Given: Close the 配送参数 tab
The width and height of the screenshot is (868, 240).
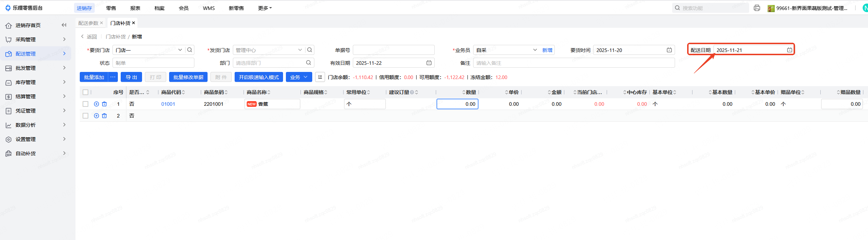Looking at the screenshot, I should (x=101, y=23).
